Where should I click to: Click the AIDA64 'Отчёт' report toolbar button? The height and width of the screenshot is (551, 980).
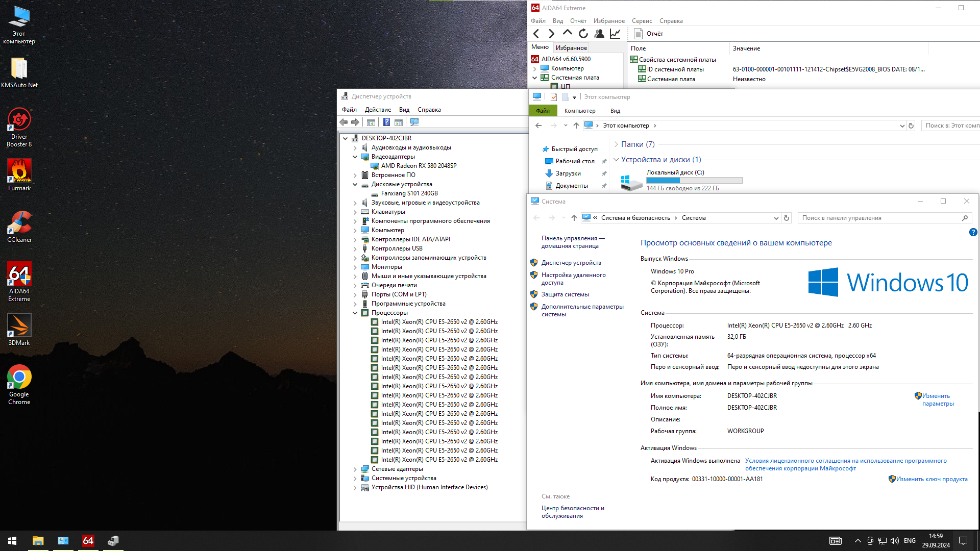(648, 34)
